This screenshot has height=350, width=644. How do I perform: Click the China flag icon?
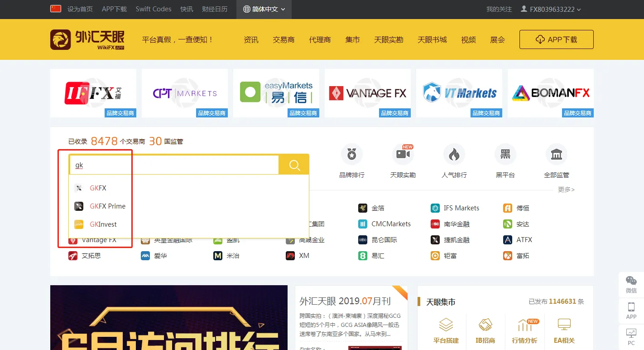56,9
